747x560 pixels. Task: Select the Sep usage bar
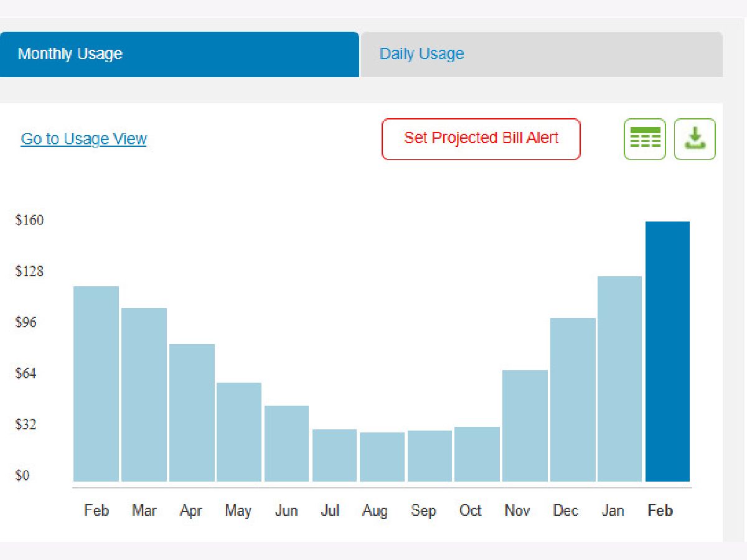(x=430, y=455)
